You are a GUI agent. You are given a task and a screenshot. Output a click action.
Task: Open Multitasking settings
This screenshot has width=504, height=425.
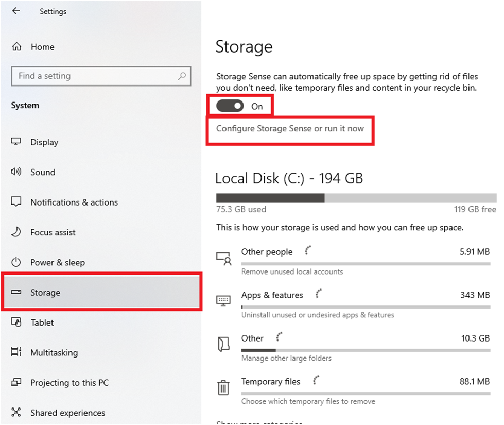coord(101,352)
